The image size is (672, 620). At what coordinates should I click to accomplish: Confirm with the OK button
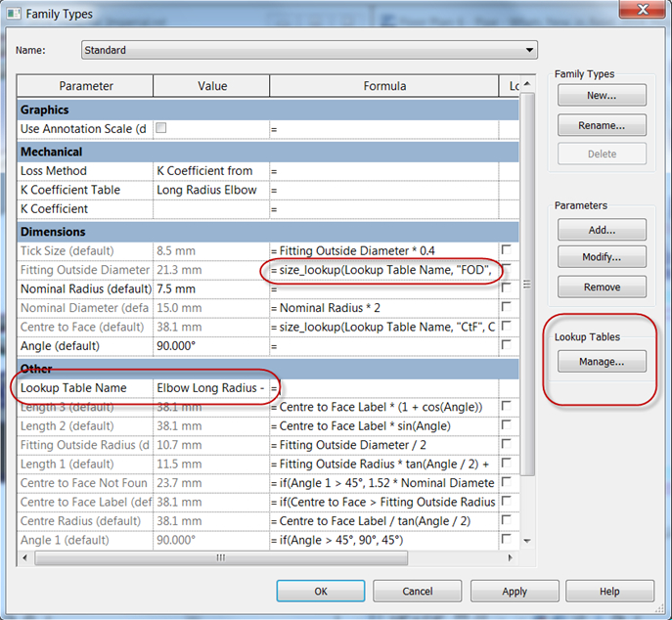click(321, 592)
